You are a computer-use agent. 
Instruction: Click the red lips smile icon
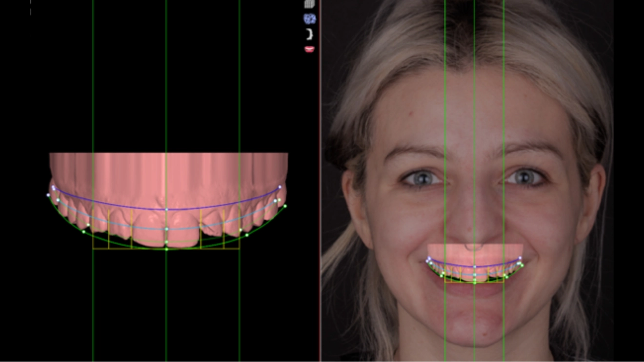pos(309,49)
